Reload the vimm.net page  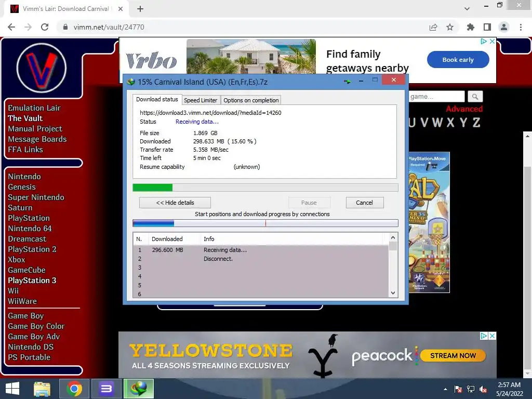45,27
